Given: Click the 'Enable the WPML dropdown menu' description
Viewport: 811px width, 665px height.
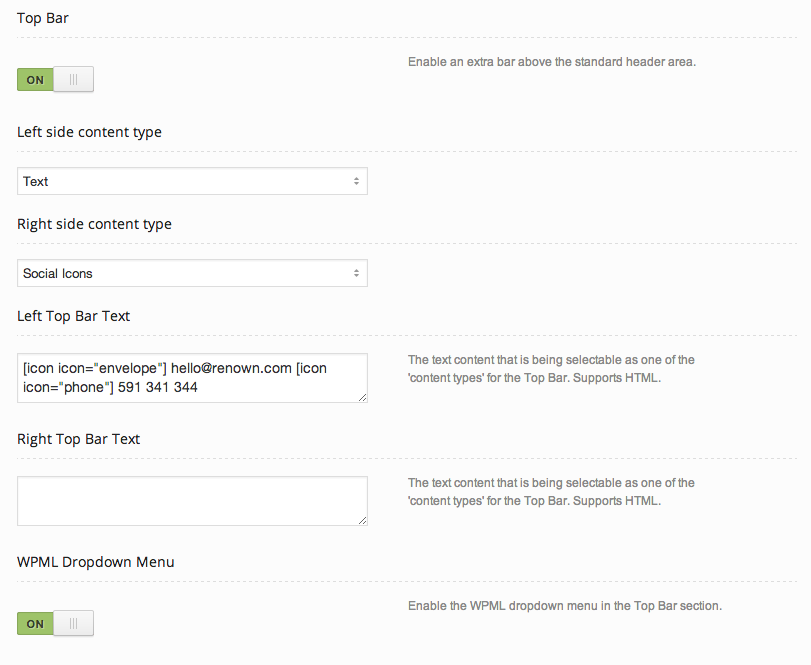Looking at the screenshot, I should pos(564,606).
